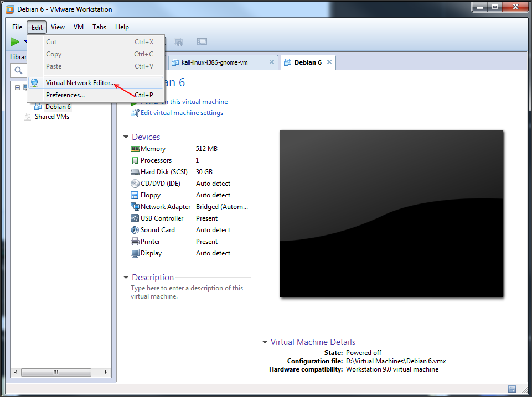Open the Help menu
532x397 pixels.
(122, 27)
